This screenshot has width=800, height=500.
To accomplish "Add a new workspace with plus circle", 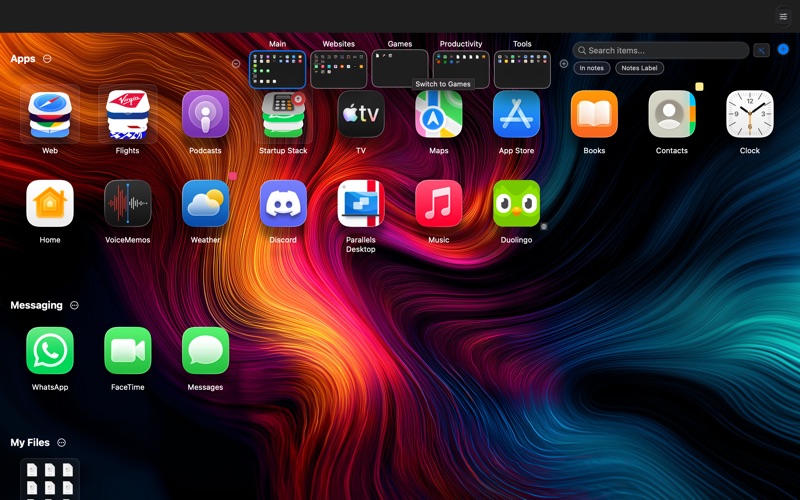I will (x=563, y=64).
